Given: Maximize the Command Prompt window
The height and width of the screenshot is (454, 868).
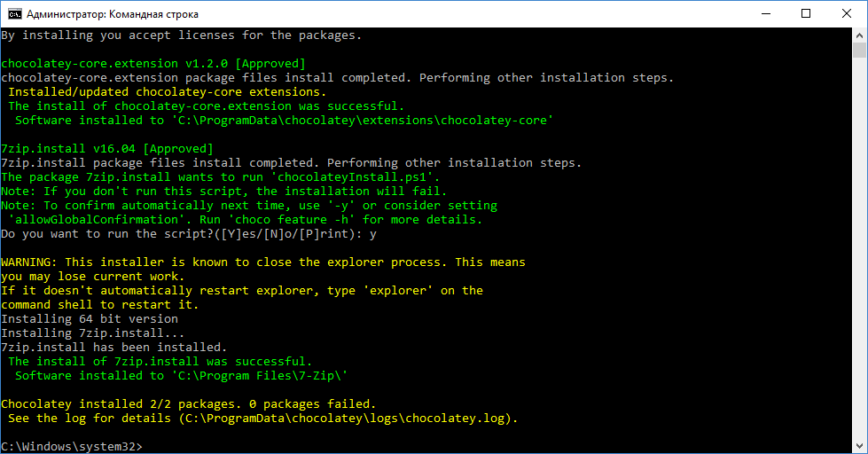Looking at the screenshot, I should point(806,14).
